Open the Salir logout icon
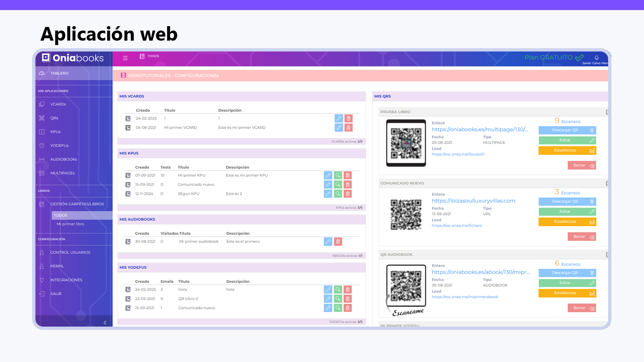Image resolution: width=644 pixels, height=362 pixels. click(56, 294)
